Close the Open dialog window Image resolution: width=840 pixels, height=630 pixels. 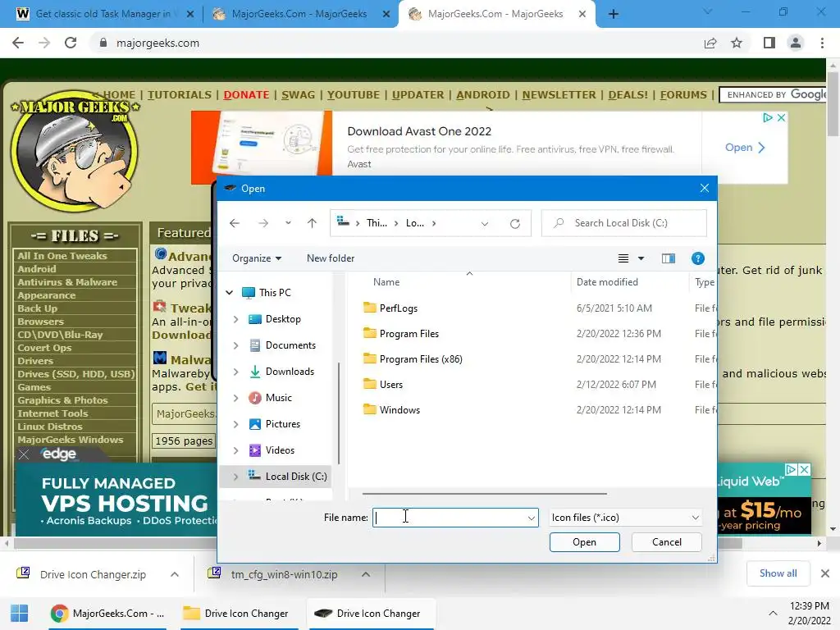click(705, 188)
